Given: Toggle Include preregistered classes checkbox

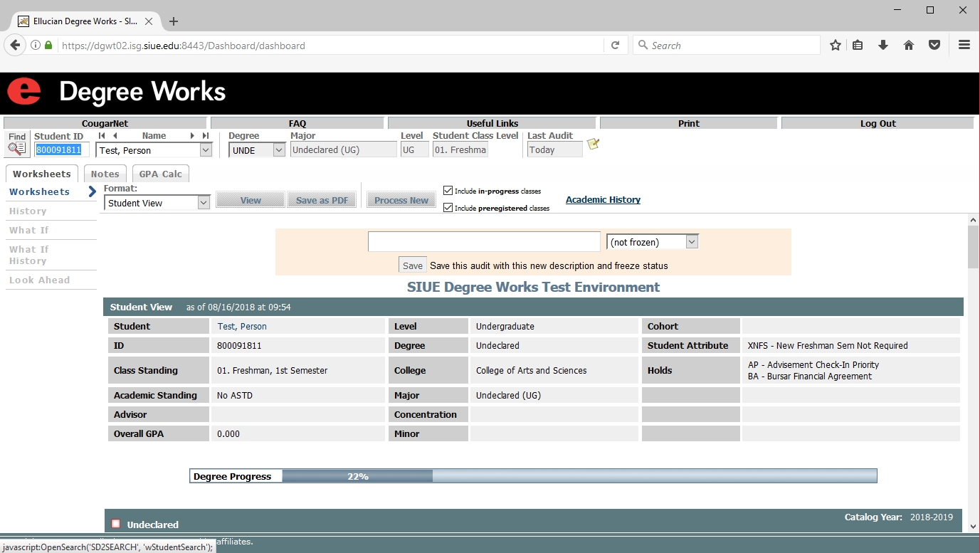Looking at the screenshot, I should (448, 208).
